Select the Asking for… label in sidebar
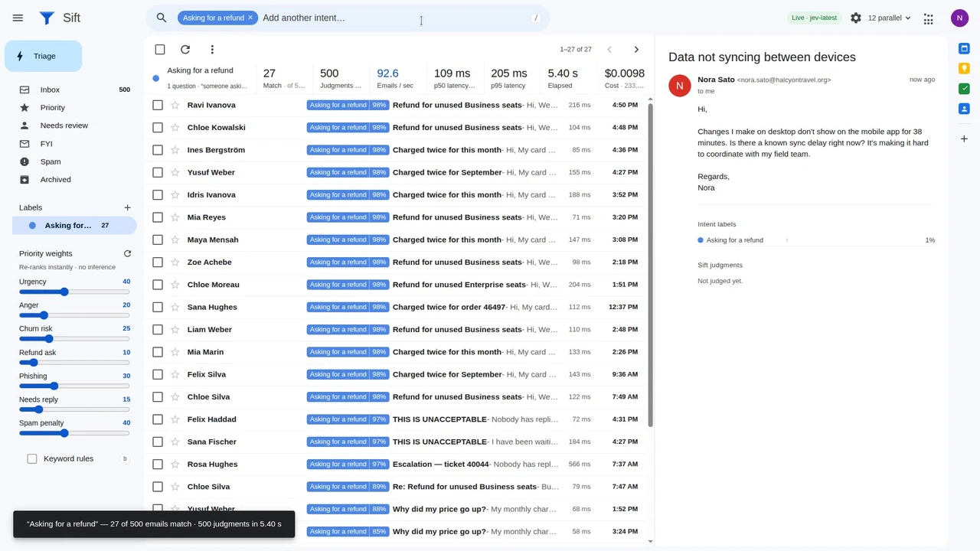This screenshot has width=980, height=551. 74,225
